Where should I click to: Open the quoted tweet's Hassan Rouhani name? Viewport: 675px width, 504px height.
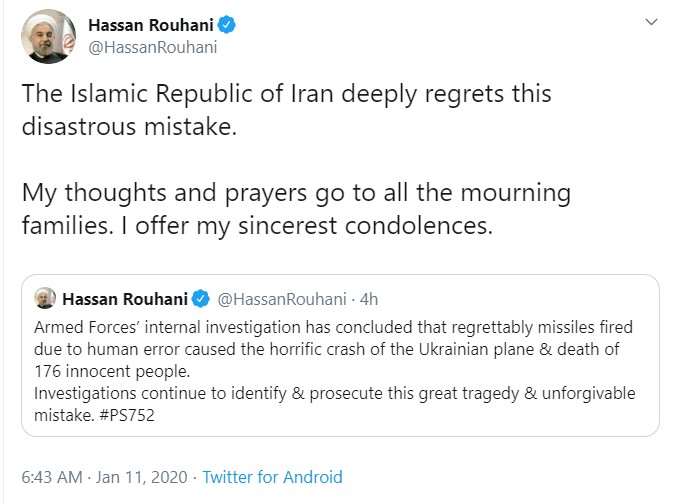(125, 299)
